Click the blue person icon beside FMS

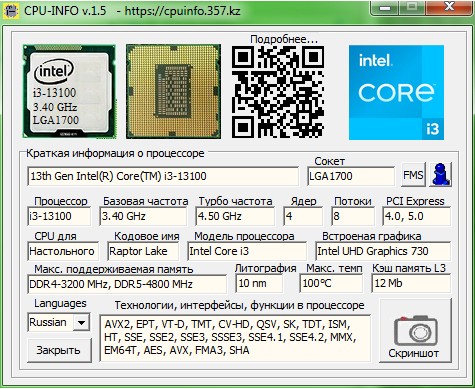click(440, 174)
